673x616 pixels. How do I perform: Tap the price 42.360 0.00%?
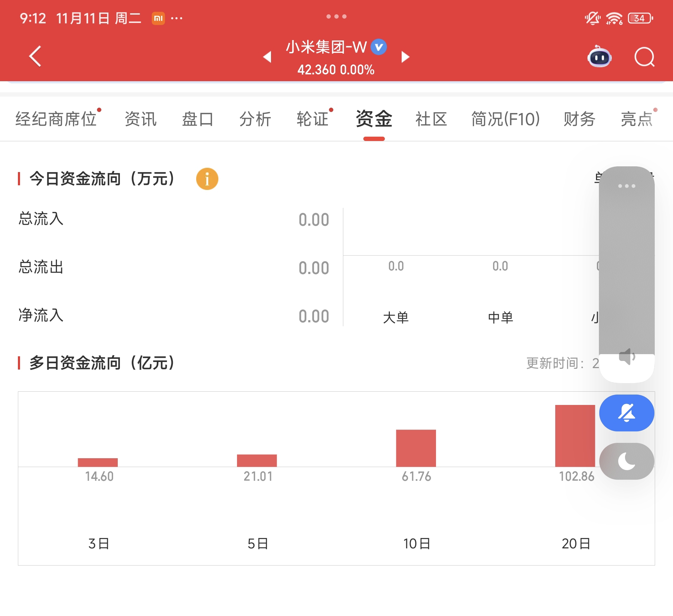pos(336,70)
